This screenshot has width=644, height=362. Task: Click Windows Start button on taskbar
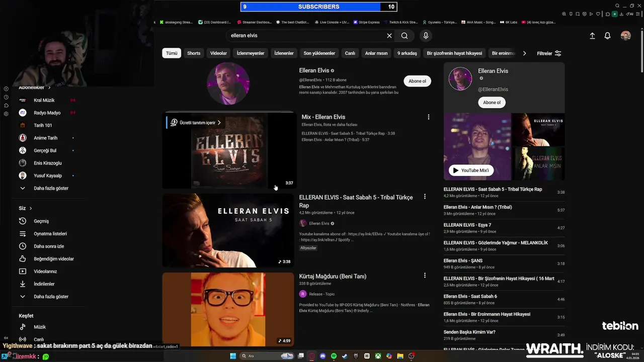(233, 356)
